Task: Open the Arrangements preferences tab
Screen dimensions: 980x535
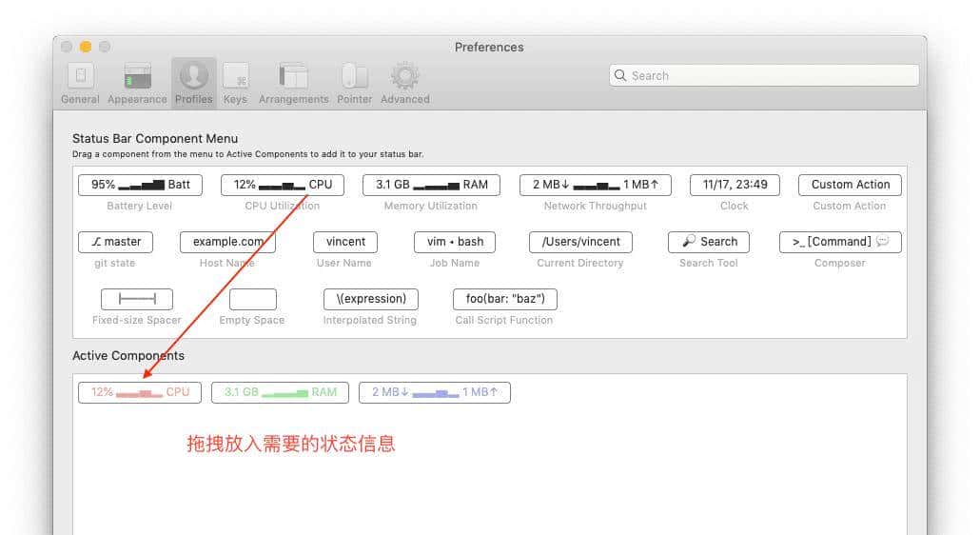Action: (293, 83)
